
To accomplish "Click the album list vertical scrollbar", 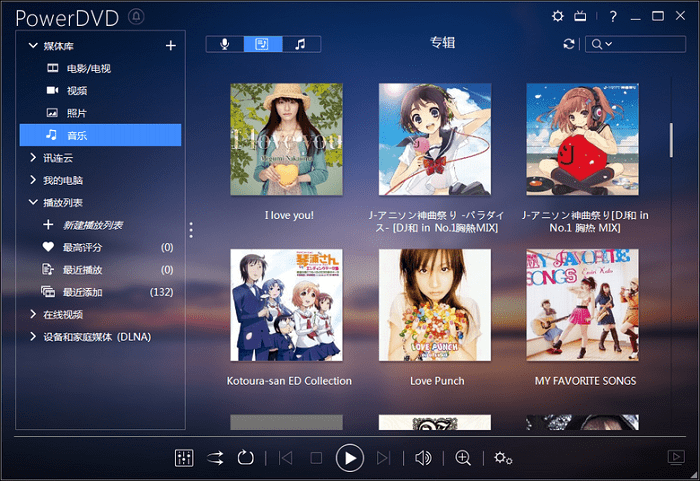I will pos(671,140).
